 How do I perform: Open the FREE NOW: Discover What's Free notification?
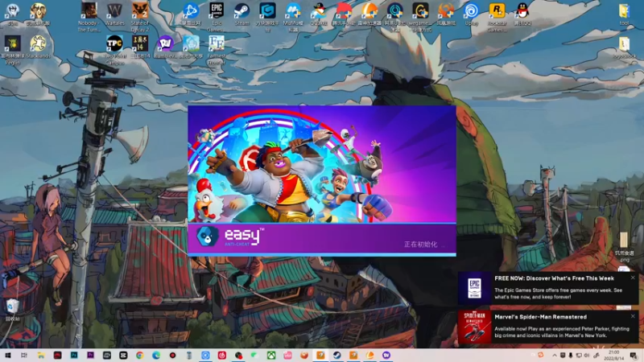(548, 288)
